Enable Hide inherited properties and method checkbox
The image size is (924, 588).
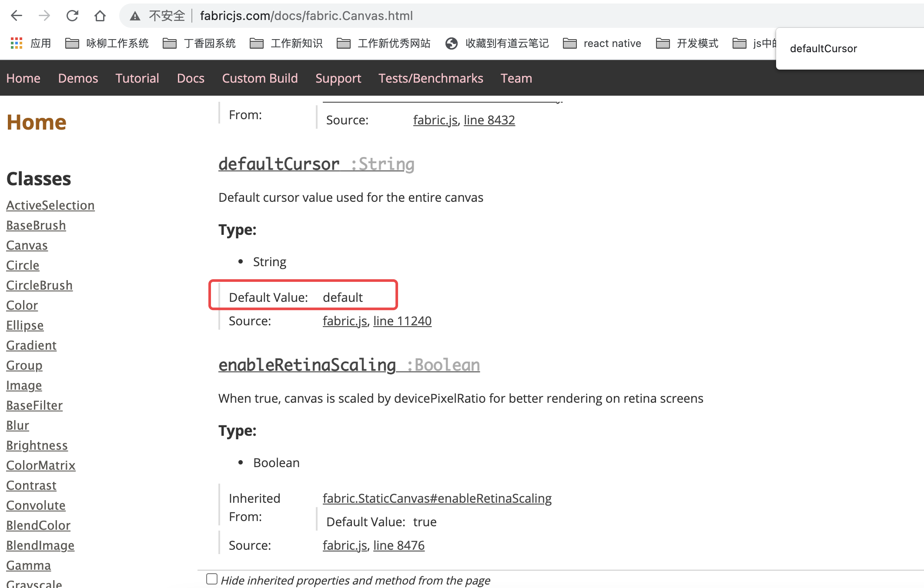click(x=211, y=578)
